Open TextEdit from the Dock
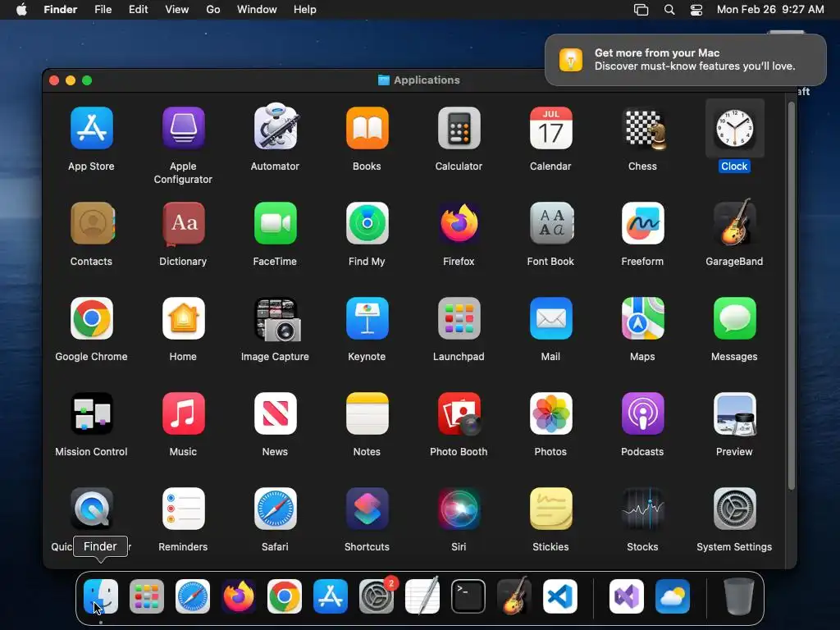The height and width of the screenshot is (630, 840). pyautogui.click(x=422, y=596)
